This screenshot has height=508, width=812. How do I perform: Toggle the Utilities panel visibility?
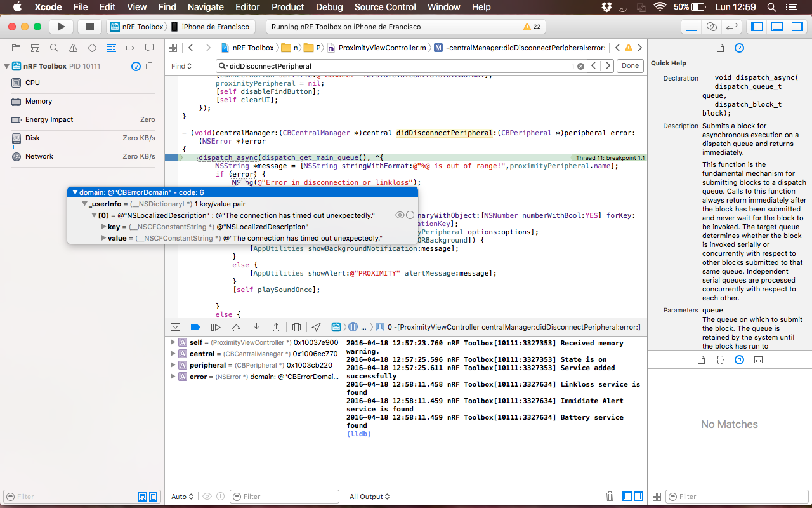tap(797, 27)
